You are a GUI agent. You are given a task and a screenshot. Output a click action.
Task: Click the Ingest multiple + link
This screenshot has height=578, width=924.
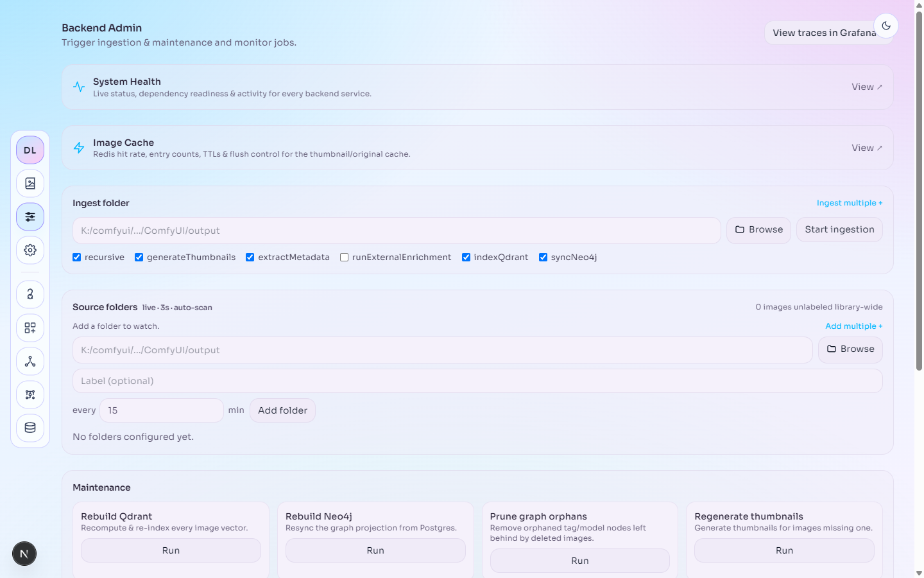(850, 203)
